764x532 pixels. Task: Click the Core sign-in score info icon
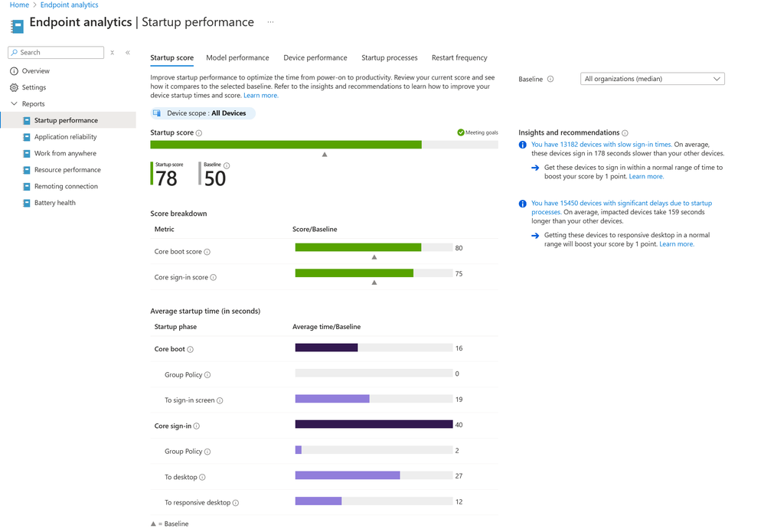click(214, 278)
